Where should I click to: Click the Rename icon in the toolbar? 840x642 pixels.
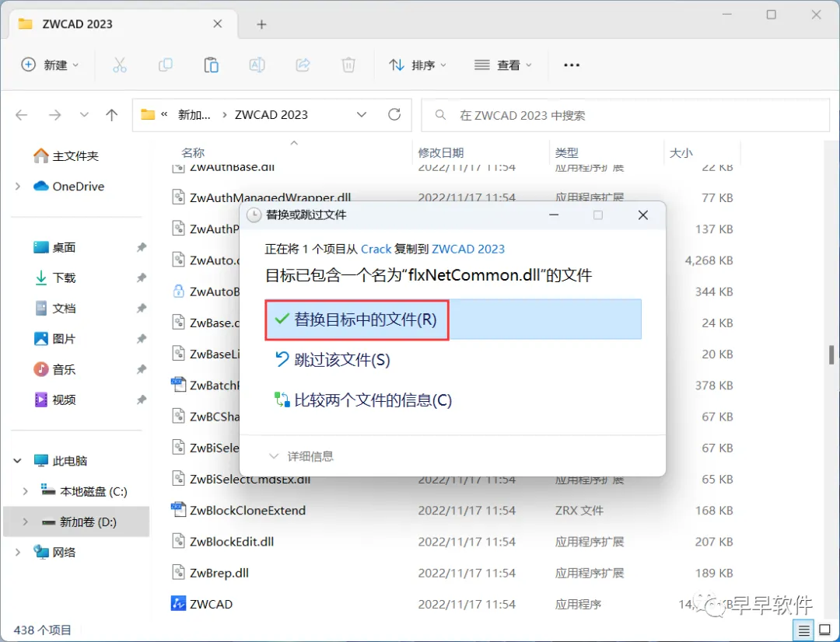257,65
